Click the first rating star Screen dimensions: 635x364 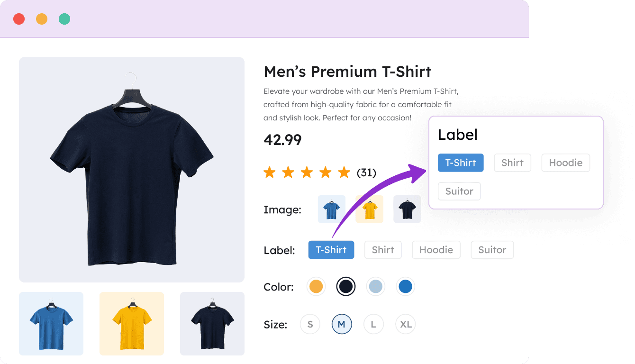tap(270, 172)
